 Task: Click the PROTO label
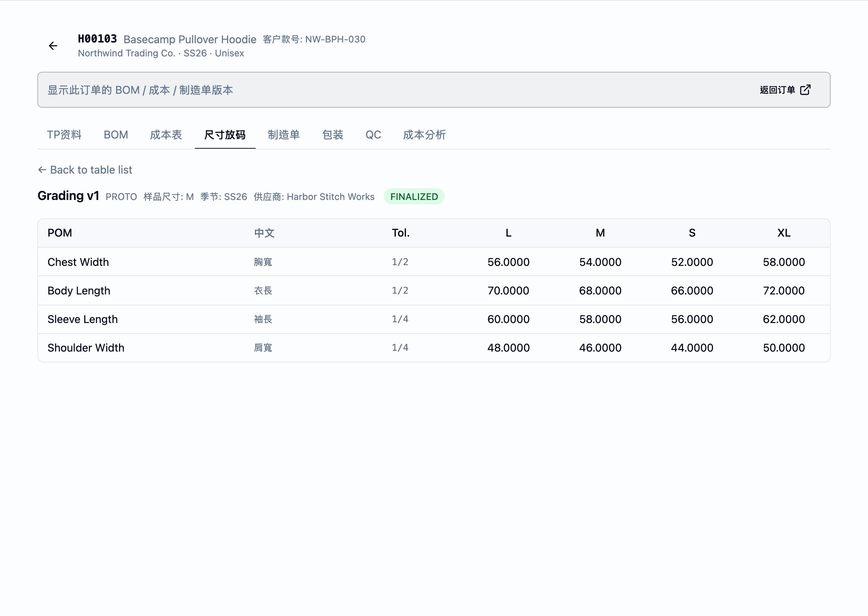[121, 197]
